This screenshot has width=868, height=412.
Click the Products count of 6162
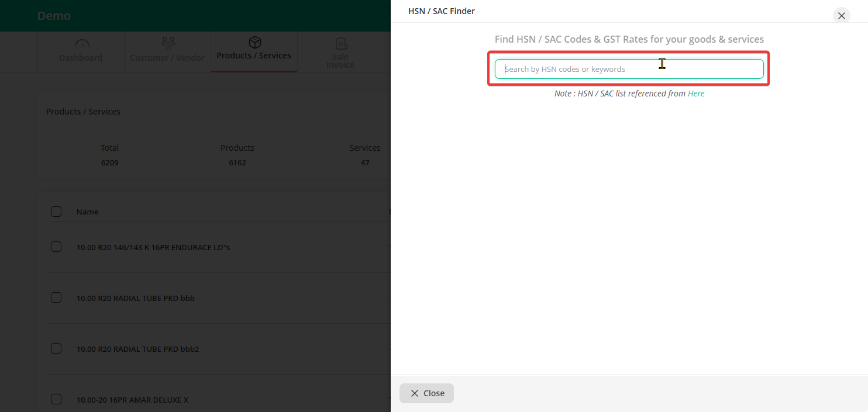(237, 162)
